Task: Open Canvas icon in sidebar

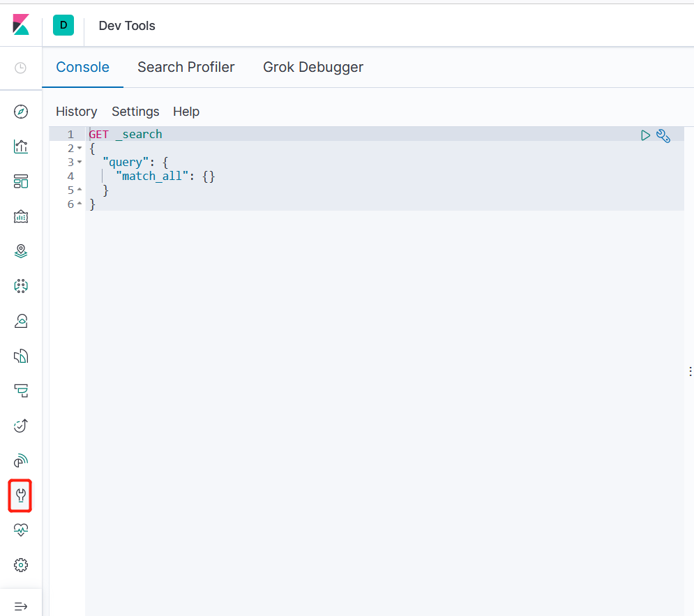Action: pos(21,216)
